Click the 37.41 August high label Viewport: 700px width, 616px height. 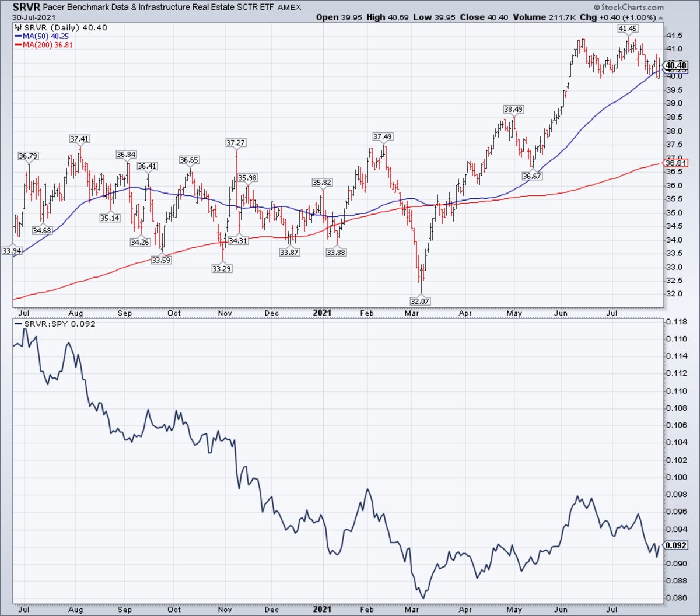[x=79, y=139]
